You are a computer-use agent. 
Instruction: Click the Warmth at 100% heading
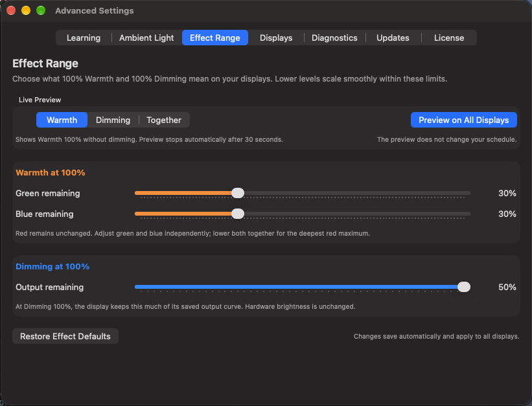pyautogui.click(x=50, y=173)
